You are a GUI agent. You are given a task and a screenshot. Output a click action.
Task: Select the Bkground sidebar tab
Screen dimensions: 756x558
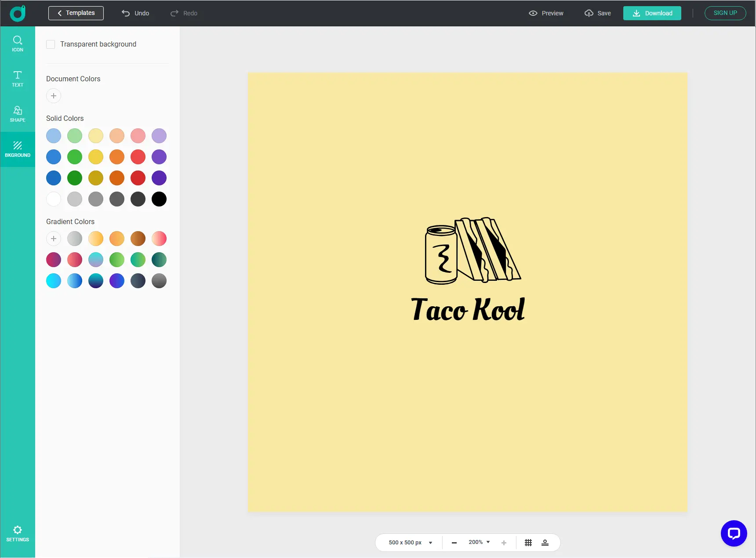coord(18,149)
